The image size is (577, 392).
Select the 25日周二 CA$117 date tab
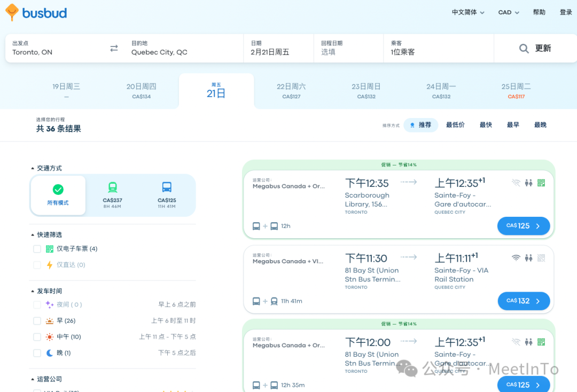click(x=516, y=90)
